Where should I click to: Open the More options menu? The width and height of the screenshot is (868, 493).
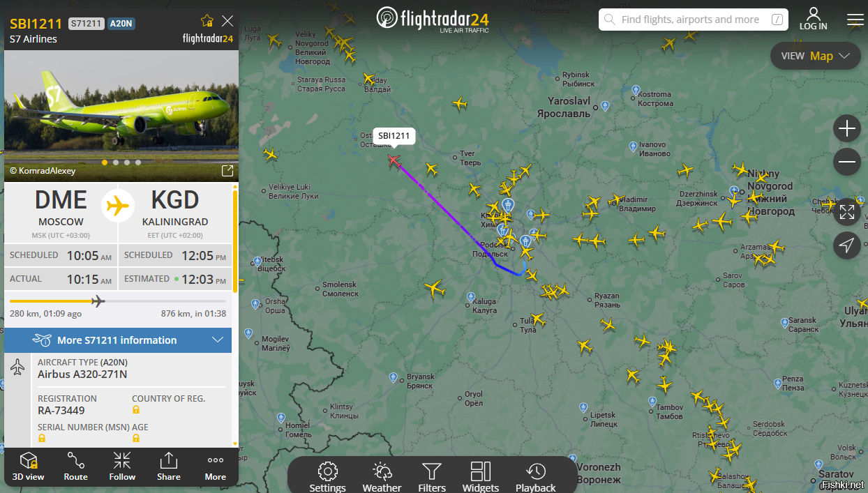click(x=216, y=467)
